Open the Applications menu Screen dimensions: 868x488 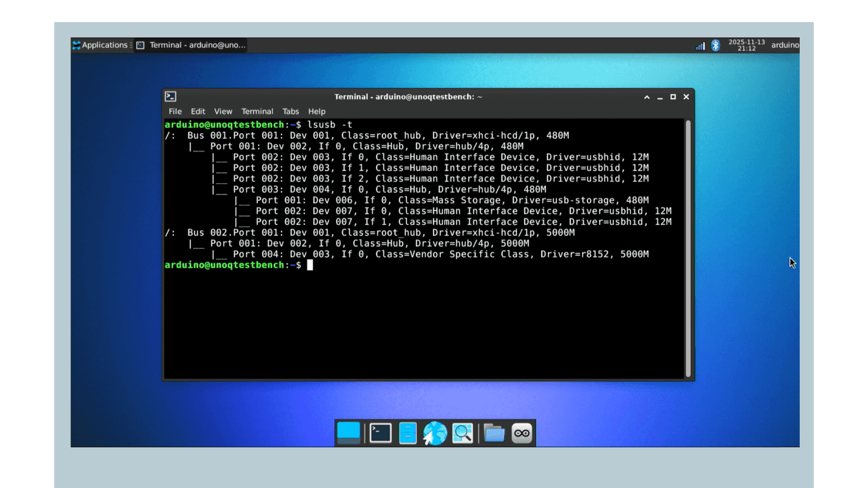(100, 45)
